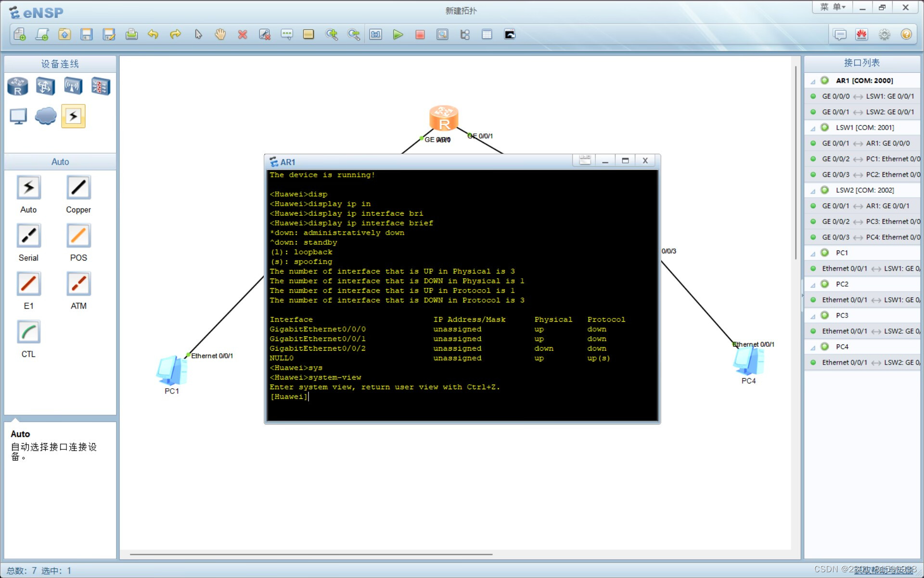The width and height of the screenshot is (924, 578).
Task: Click the Open Topology toolbar icon
Action: click(x=64, y=34)
